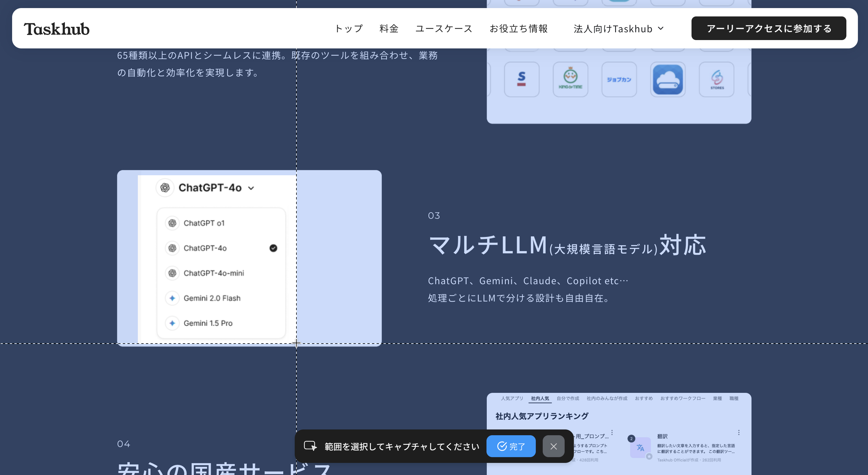Switch to the 人気アプリ tab
The width and height of the screenshot is (868, 475).
512,398
